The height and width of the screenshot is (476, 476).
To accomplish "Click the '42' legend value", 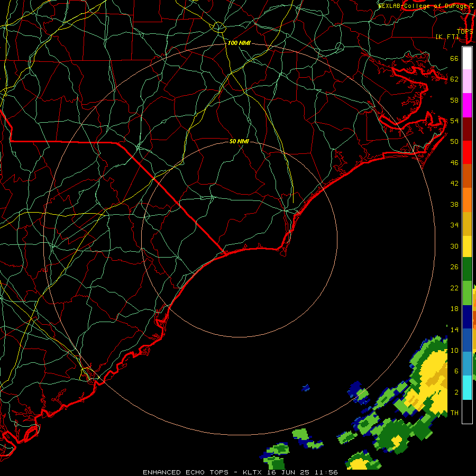I will [x=454, y=184].
